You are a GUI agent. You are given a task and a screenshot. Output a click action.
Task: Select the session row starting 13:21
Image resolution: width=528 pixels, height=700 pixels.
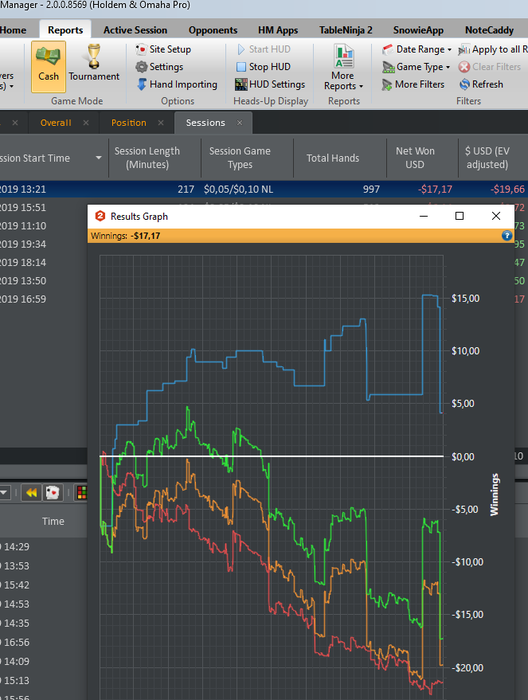[264, 189]
